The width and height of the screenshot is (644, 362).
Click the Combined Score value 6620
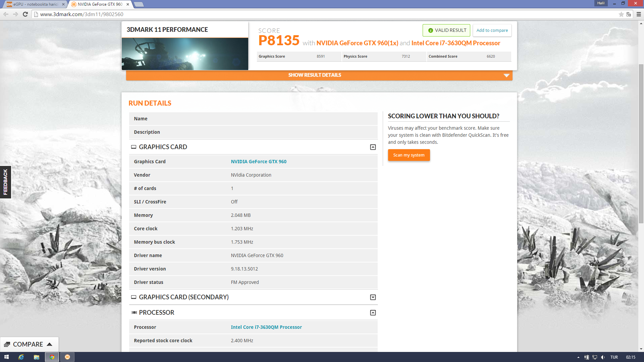[491, 56]
